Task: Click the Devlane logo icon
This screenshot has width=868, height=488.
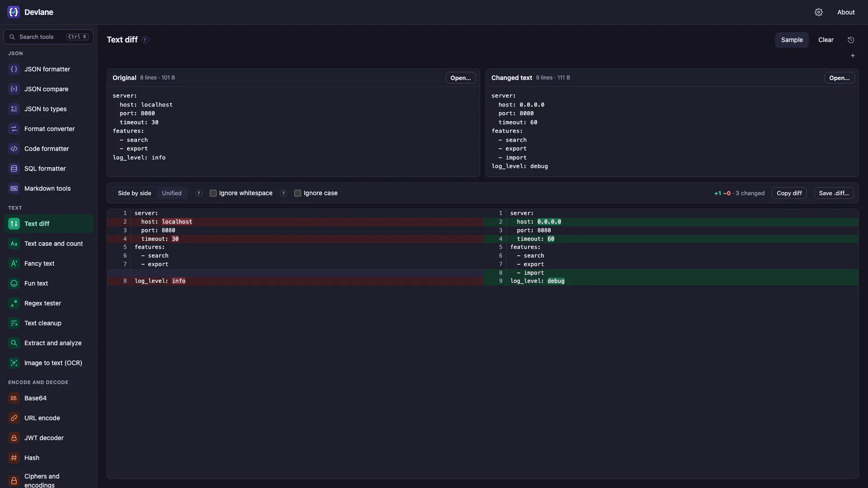Action: (14, 12)
